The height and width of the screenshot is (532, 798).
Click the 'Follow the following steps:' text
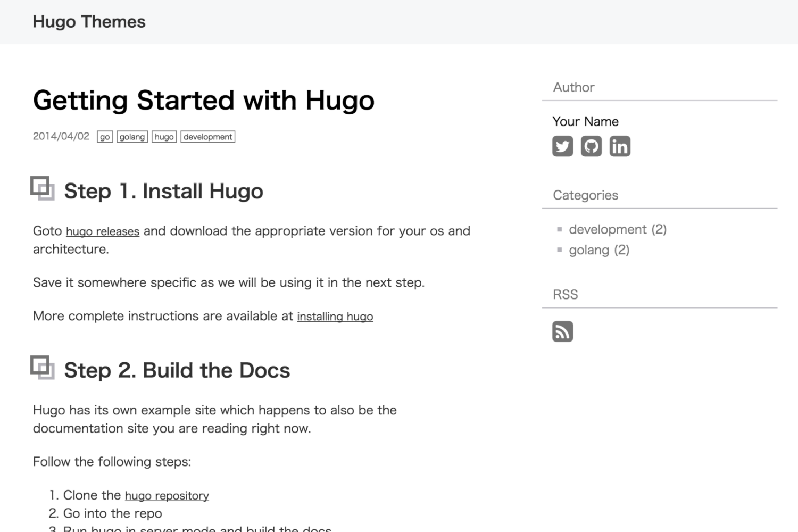click(x=112, y=462)
